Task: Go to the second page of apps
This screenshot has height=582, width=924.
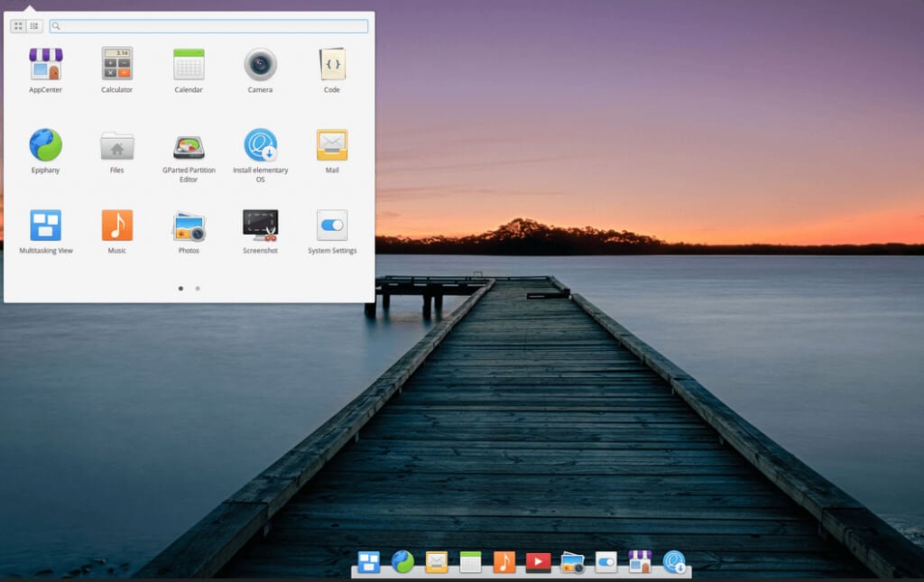Action: coord(198,289)
